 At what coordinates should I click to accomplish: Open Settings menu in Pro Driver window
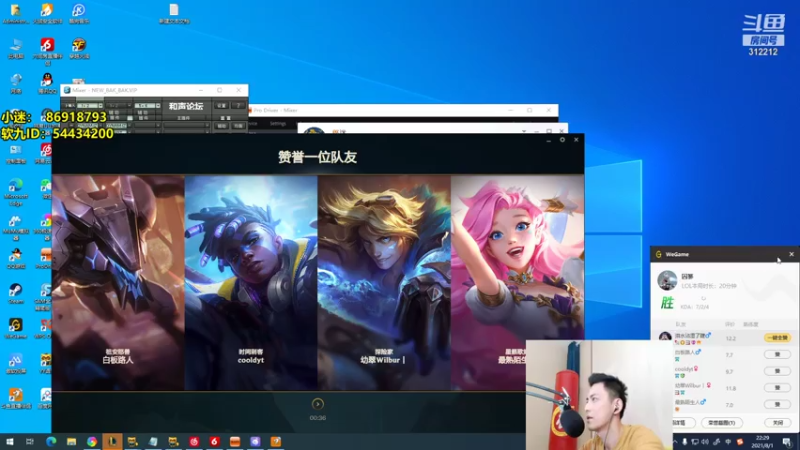(278, 123)
